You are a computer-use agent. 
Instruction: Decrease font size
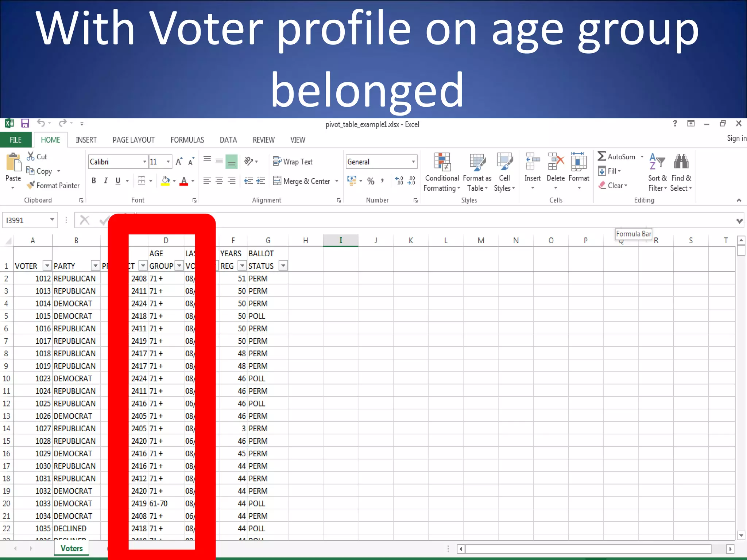[x=191, y=162]
